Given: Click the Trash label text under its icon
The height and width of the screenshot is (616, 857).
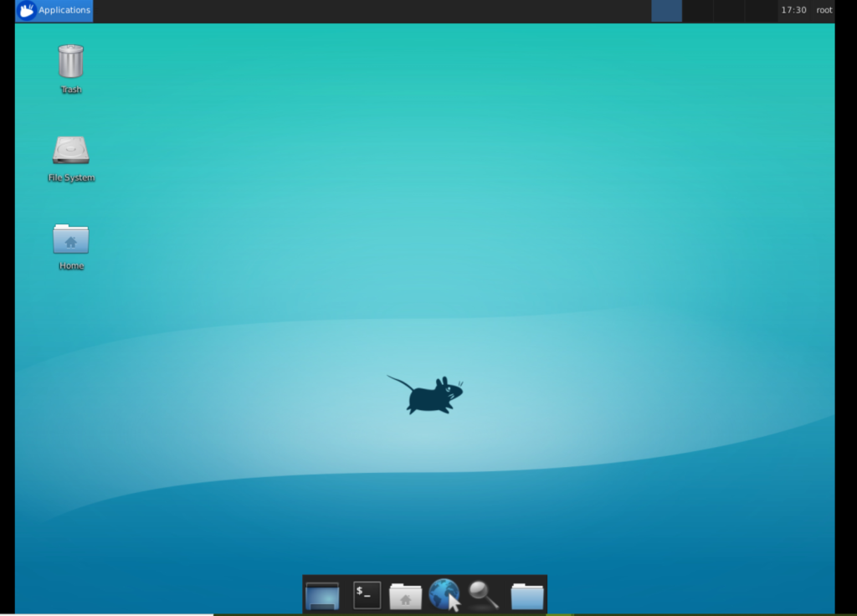Looking at the screenshot, I should (x=70, y=90).
